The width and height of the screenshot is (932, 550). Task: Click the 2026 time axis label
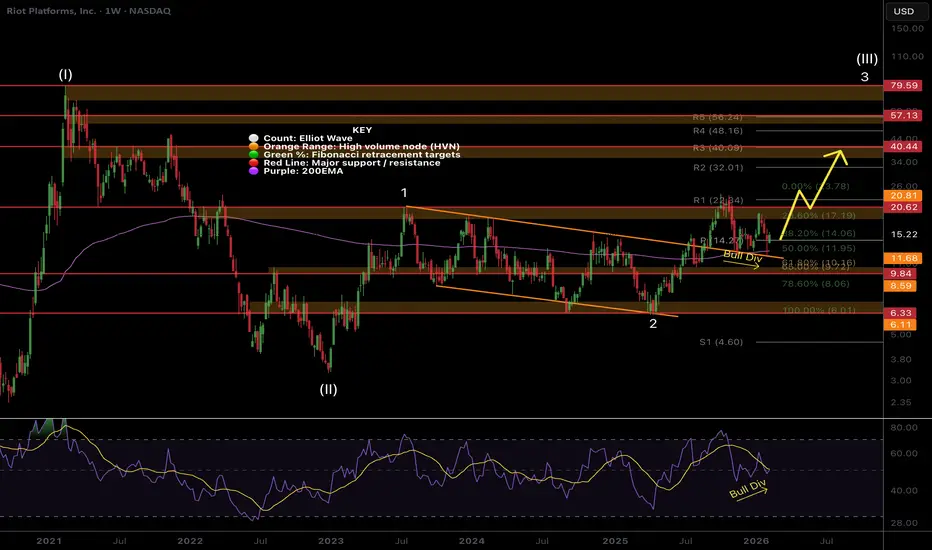[756, 541]
